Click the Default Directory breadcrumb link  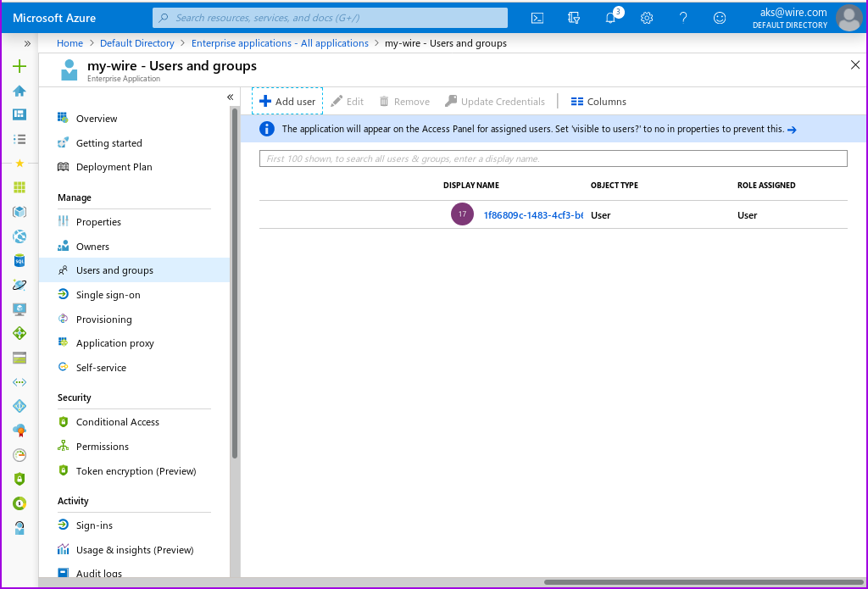137,43
